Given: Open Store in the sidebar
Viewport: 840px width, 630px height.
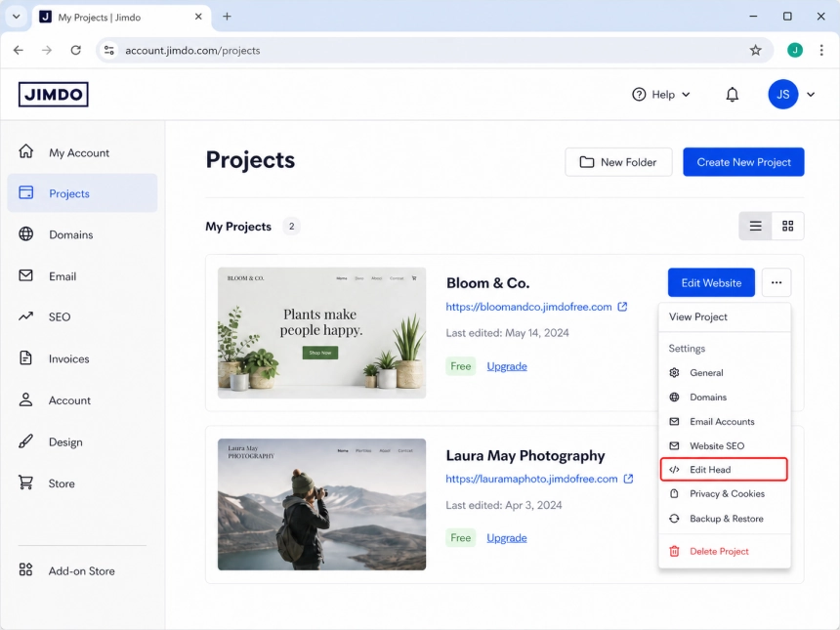Looking at the screenshot, I should 82,483.
